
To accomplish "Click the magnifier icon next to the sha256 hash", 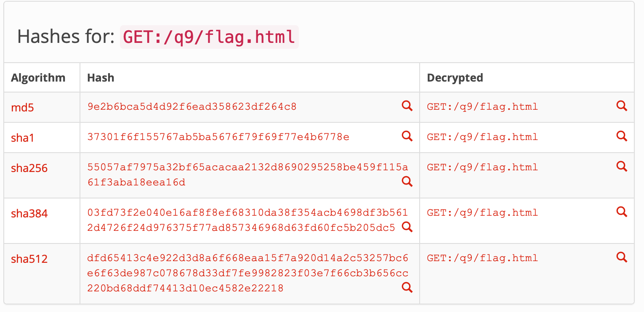I will pyautogui.click(x=407, y=182).
